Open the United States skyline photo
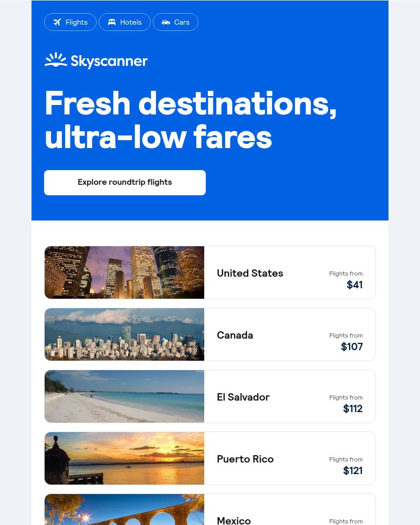This screenshot has height=525, width=420. pyautogui.click(x=124, y=272)
